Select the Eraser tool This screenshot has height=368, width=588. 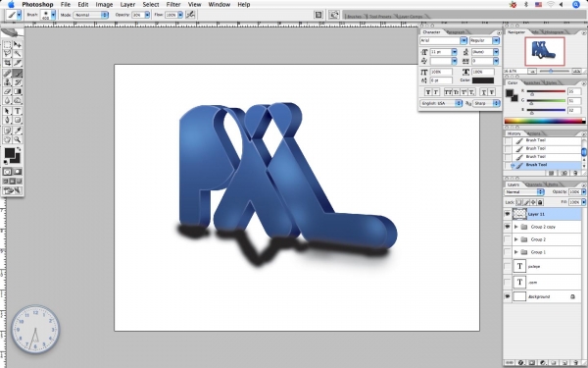pyautogui.click(x=7, y=91)
